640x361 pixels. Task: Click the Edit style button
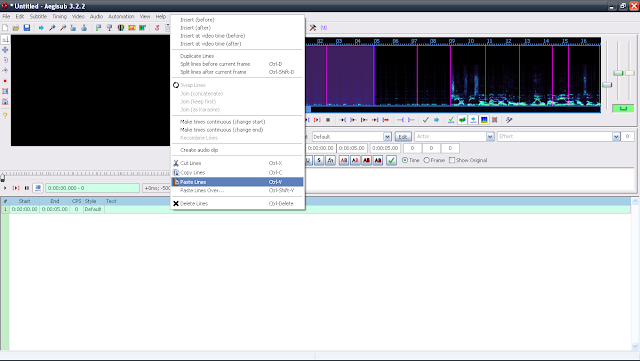click(x=403, y=137)
